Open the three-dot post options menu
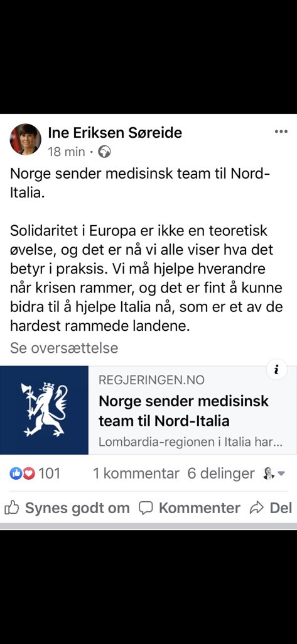297x644 pixels. tap(281, 132)
